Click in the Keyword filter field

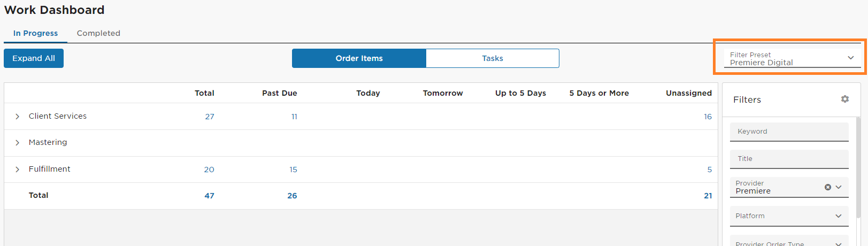tap(789, 132)
